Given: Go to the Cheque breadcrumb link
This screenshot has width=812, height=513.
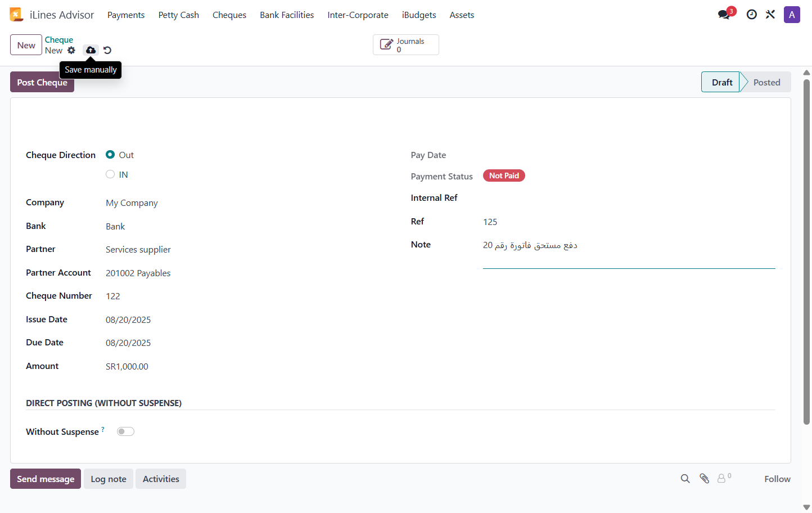Looking at the screenshot, I should pyautogui.click(x=59, y=40).
